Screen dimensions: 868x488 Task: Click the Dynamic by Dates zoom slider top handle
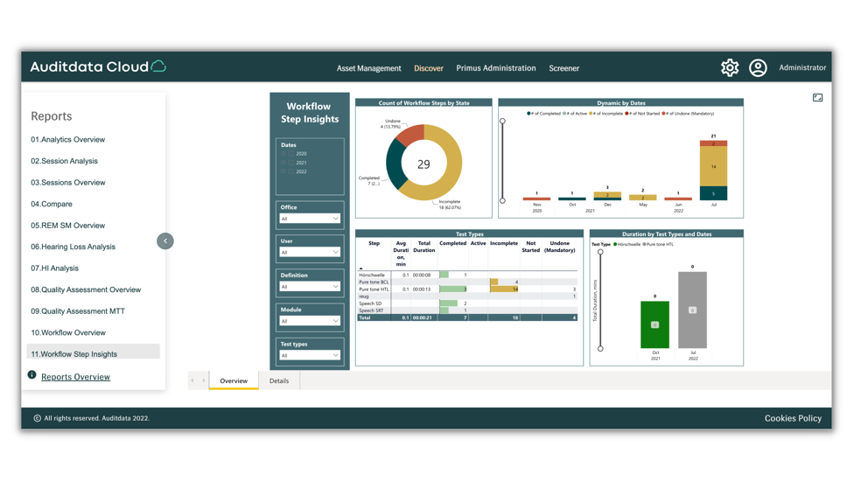(502, 122)
